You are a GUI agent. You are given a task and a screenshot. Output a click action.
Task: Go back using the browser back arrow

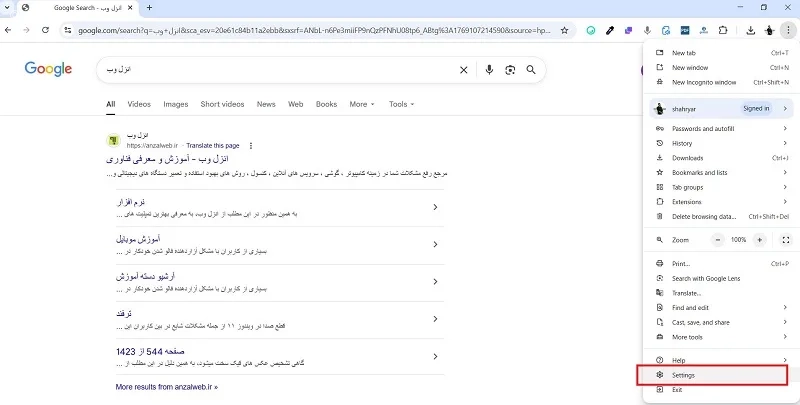pos(8,30)
